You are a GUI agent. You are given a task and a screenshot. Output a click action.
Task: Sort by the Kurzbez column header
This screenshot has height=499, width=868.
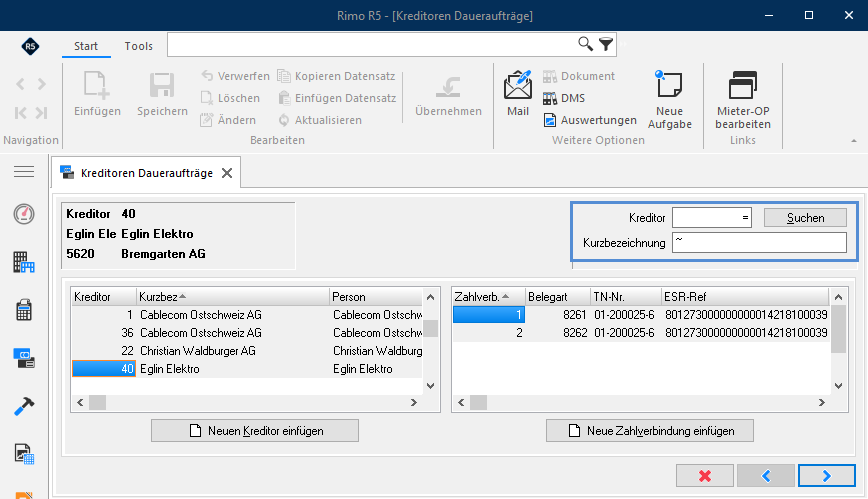pyautogui.click(x=232, y=297)
